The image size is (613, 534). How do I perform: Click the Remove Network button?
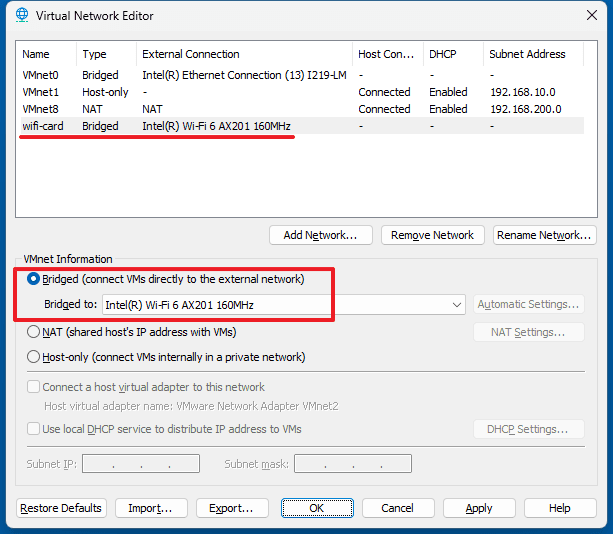pos(432,235)
